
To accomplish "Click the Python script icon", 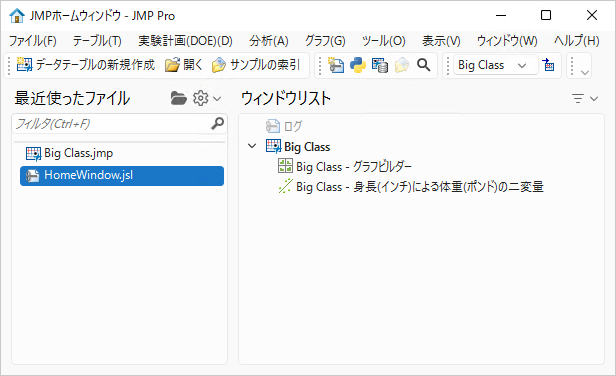I will [x=358, y=65].
